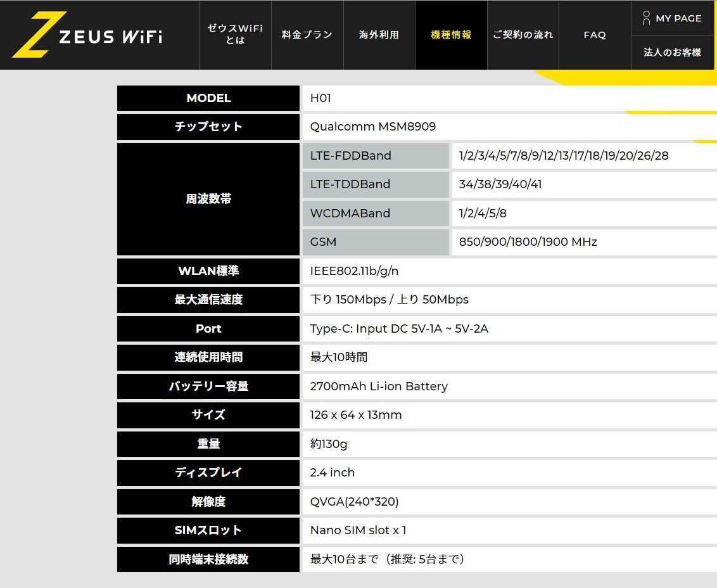Screen dimensions: 717x588
Task: Select the Nano SIM slot x 1 value
Action: pyautogui.click(x=358, y=530)
